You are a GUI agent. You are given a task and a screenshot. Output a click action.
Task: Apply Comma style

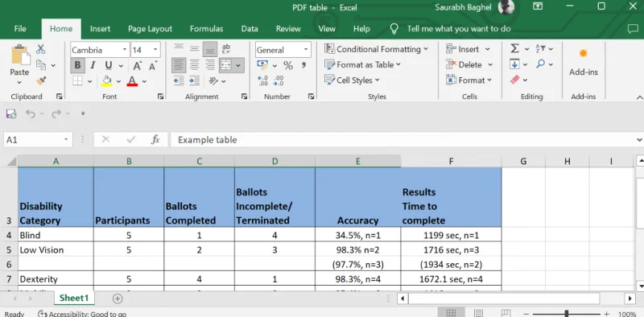304,65
